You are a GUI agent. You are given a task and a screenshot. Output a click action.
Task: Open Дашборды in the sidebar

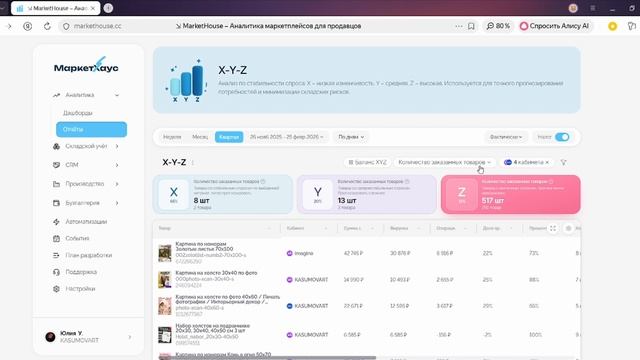(x=78, y=113)
